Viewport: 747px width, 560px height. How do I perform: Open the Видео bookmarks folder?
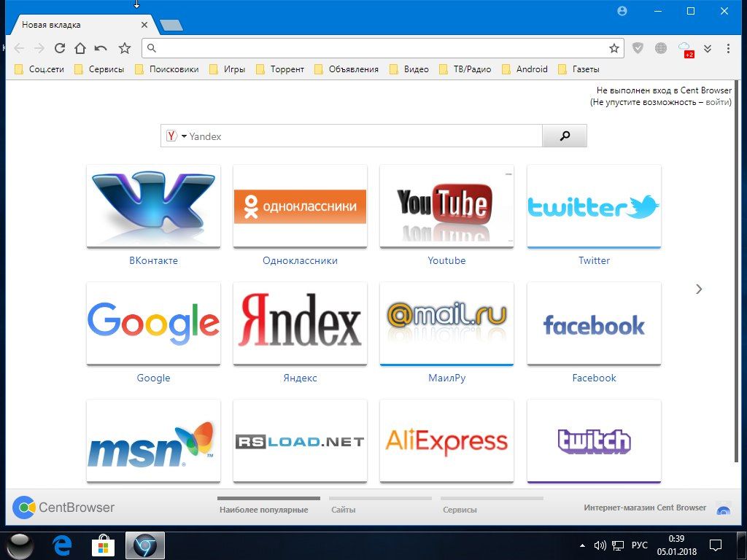tap(409, 69)
